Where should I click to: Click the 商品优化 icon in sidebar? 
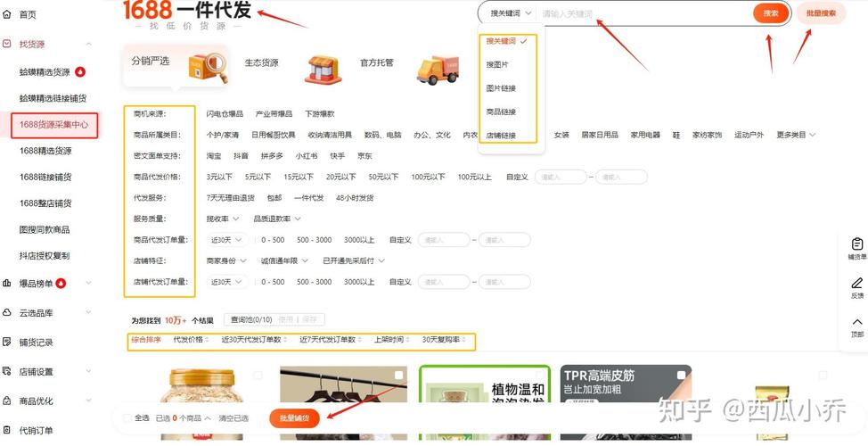click(7, 401)
